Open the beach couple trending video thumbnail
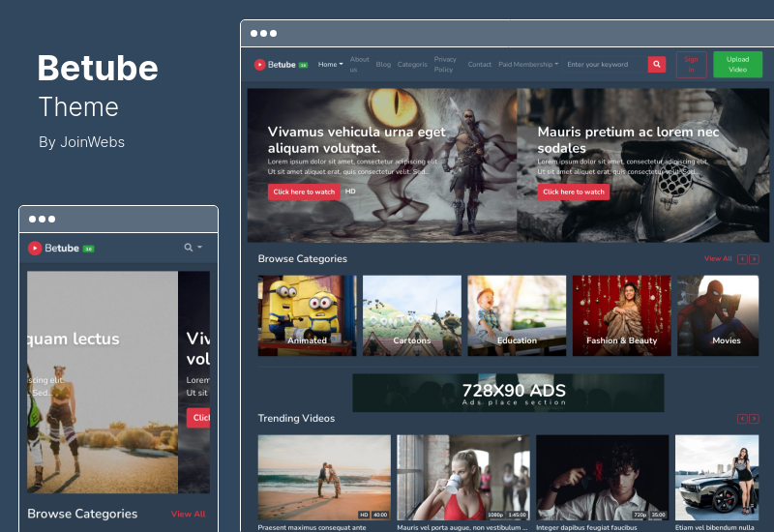The image size is (774, 532). (x=324, y=477)
